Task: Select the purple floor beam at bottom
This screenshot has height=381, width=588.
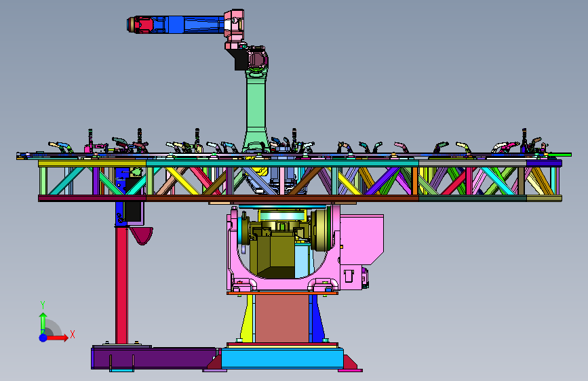Action: pyautogui.click(x=154, y=358)
